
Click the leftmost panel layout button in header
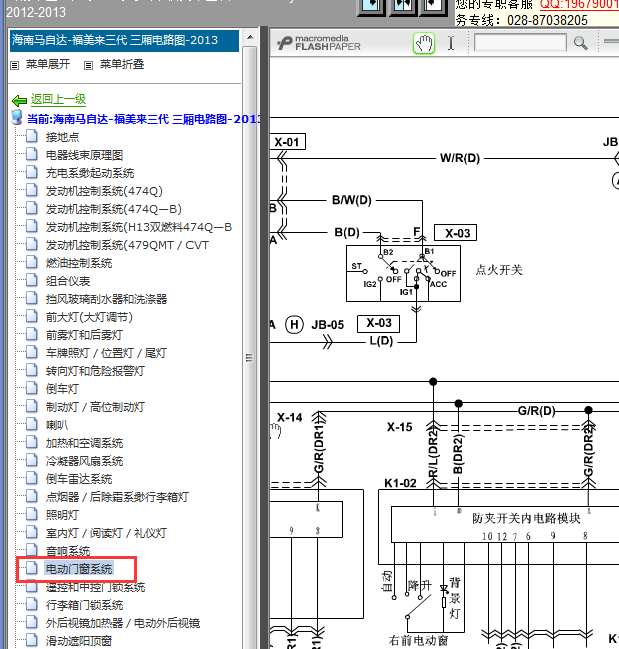[x=372, y=6]
